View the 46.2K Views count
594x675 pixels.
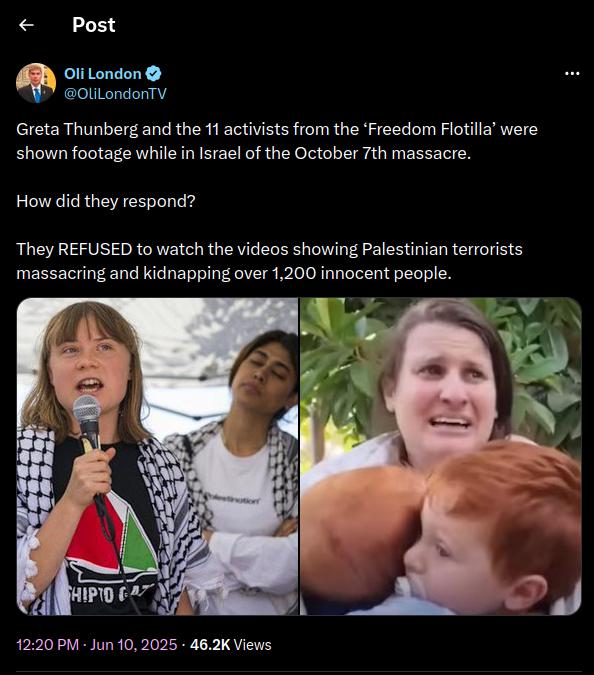(231, 644)
